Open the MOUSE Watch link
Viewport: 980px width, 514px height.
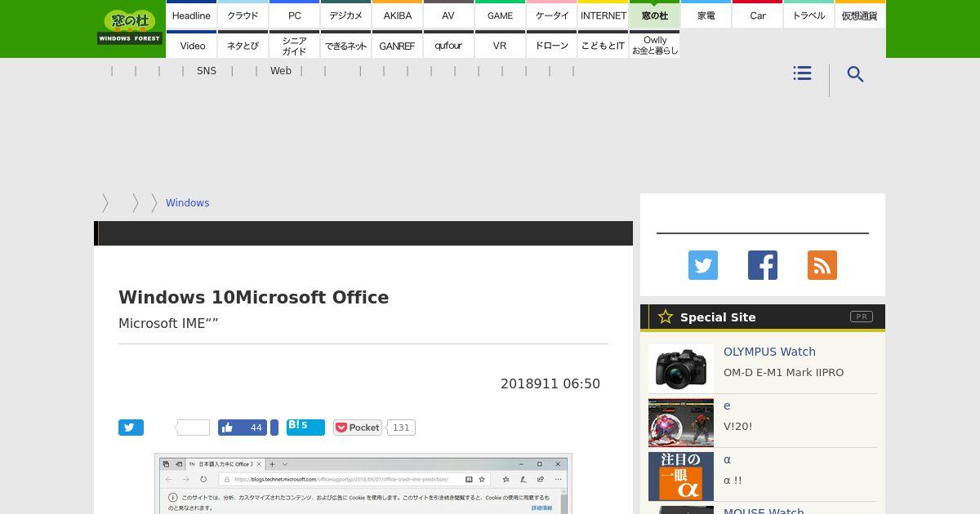coord(764,510)
